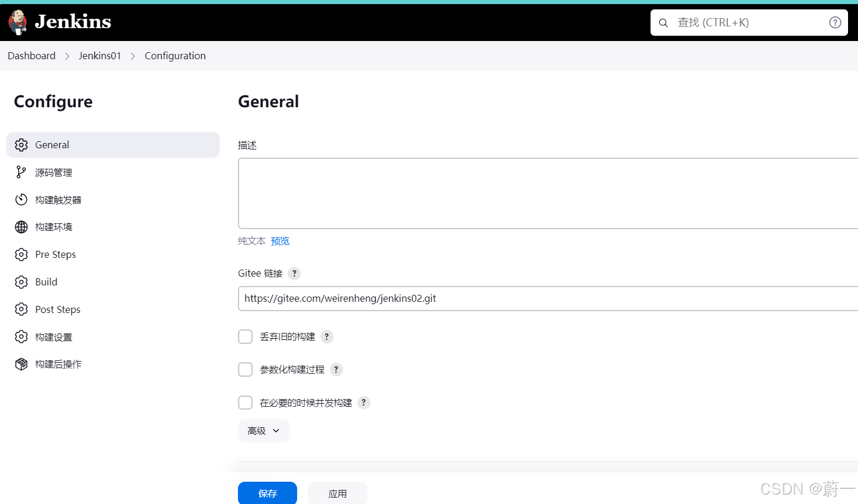Click the gear icon beside Pre Steps
The height and width of the screenshot is (504, 858).
point(22,254)
